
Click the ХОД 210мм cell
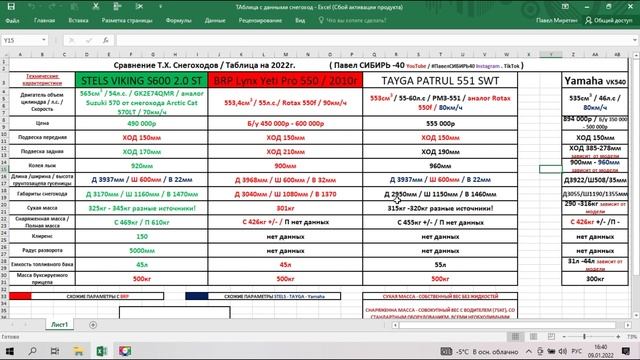285,151
